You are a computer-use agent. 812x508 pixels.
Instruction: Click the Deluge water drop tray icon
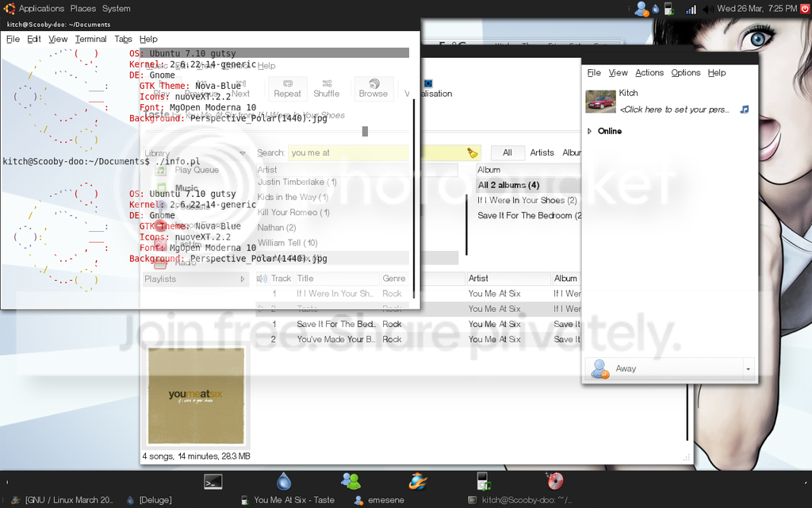click(x=656, y=9)
